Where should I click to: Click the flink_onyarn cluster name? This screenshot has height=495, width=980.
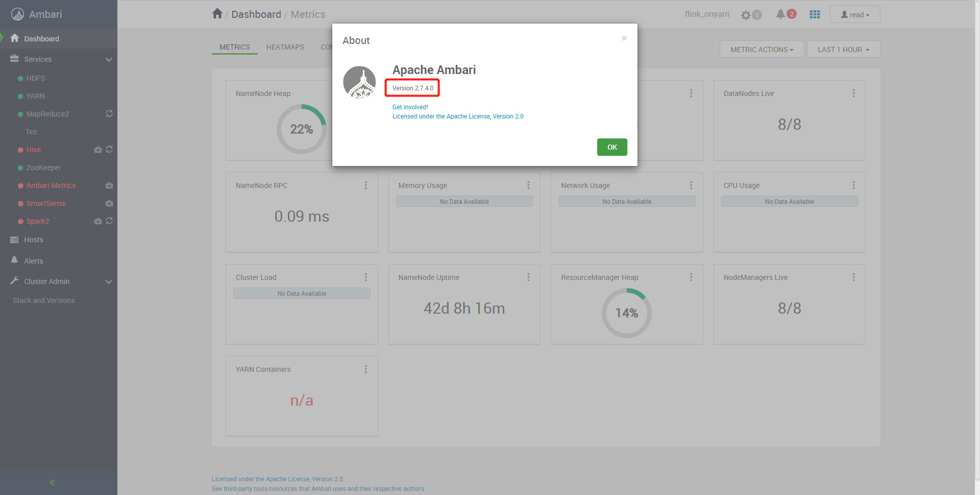tap(707, 14)
